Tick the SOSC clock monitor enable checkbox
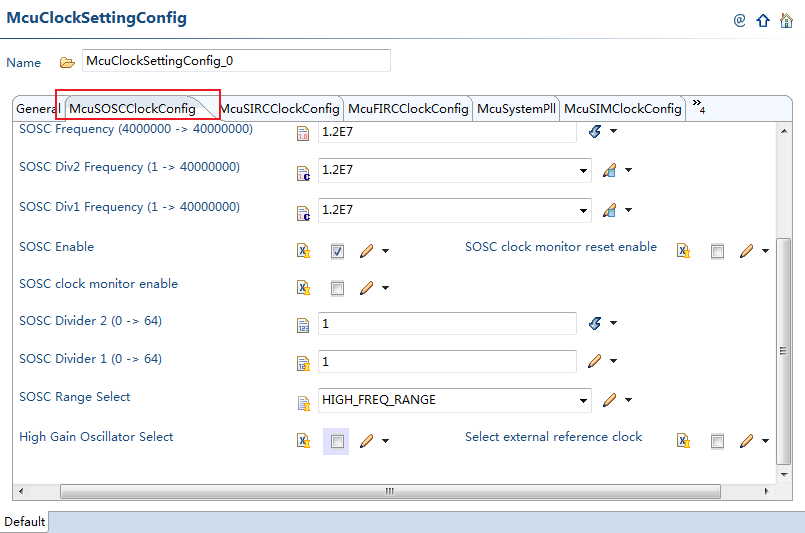The width and height of the screenshot is (805, 533). (x=337, y=289)
